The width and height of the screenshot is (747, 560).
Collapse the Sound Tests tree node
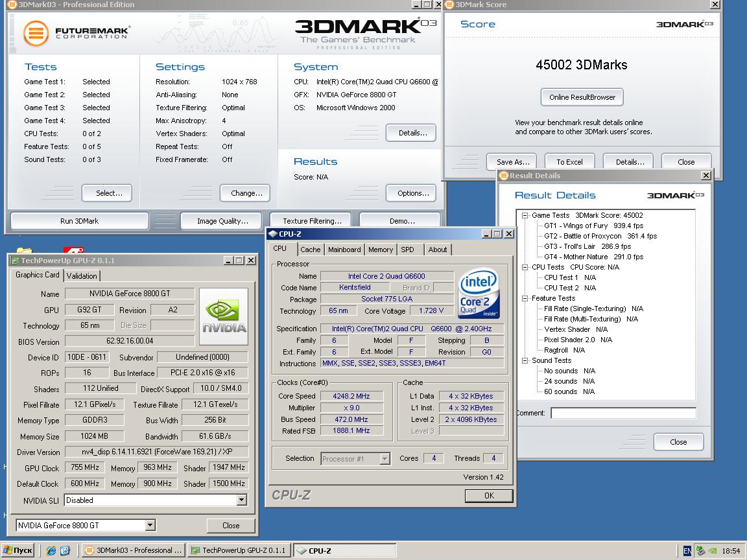[525, 360]
